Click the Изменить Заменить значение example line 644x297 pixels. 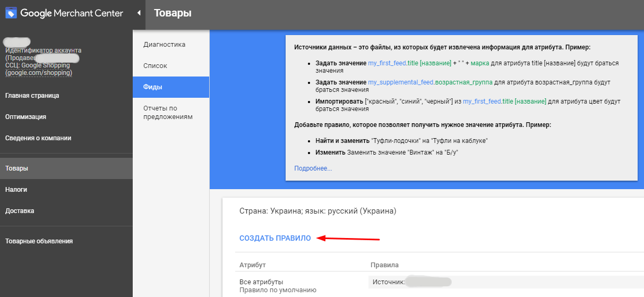pos(387,152)
